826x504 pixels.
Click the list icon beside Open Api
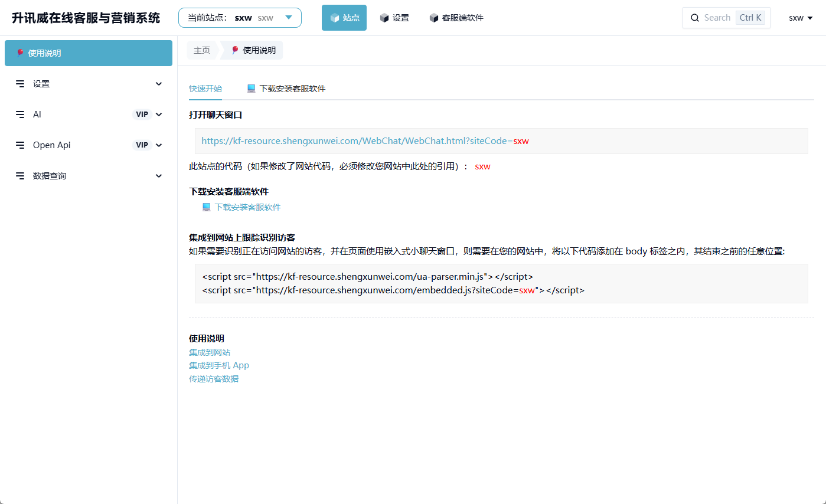tap(20, 145)
